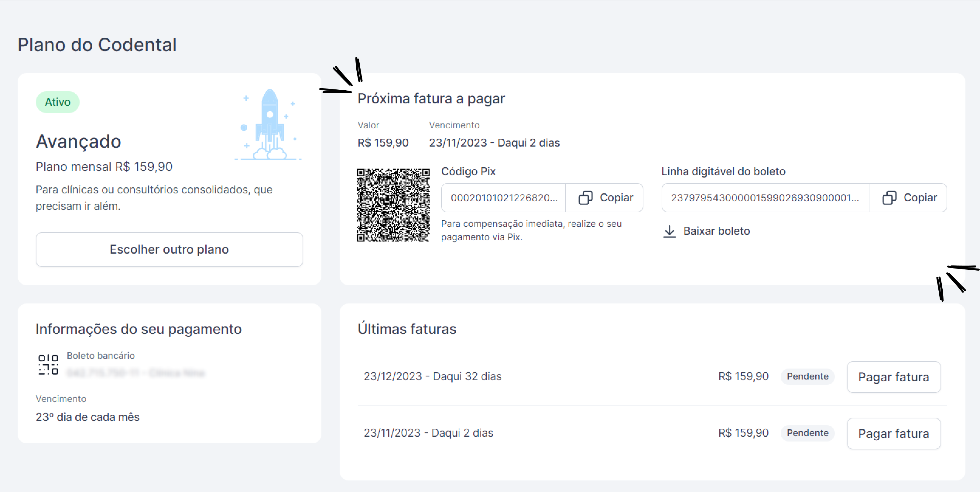Click the copy icon beside Código Pix
The height and width of the screenshot is (492, 980).
pyautogui.click(x=585, y=198)
